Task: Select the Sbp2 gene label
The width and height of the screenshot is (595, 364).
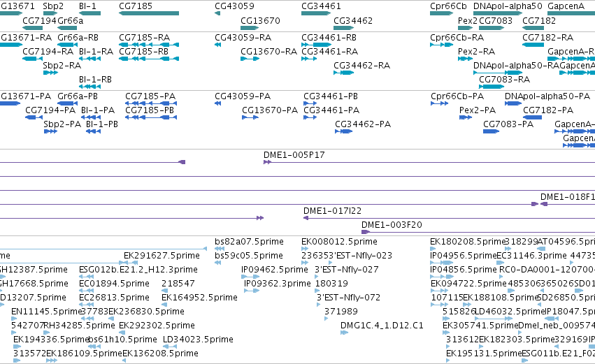Action: (53, 6)
